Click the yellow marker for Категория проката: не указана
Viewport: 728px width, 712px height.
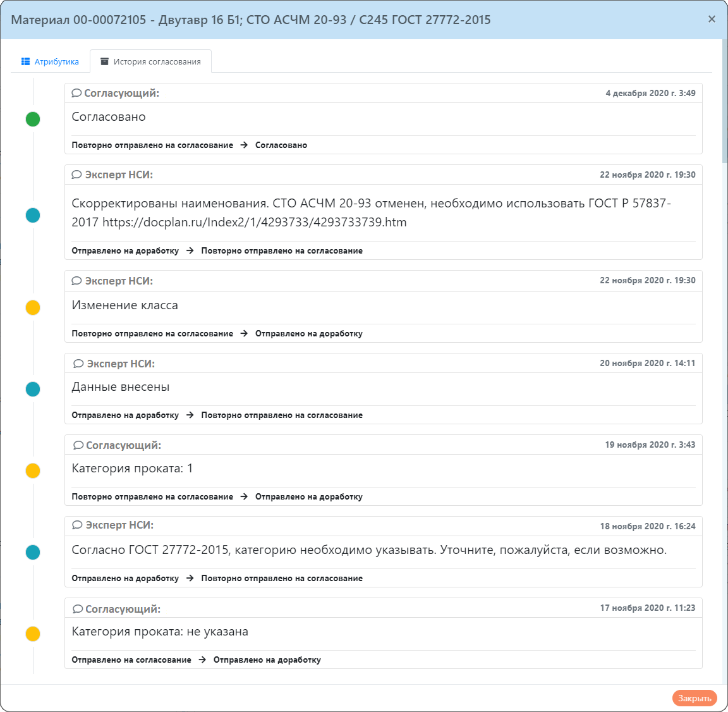click(x=33, y=634)
